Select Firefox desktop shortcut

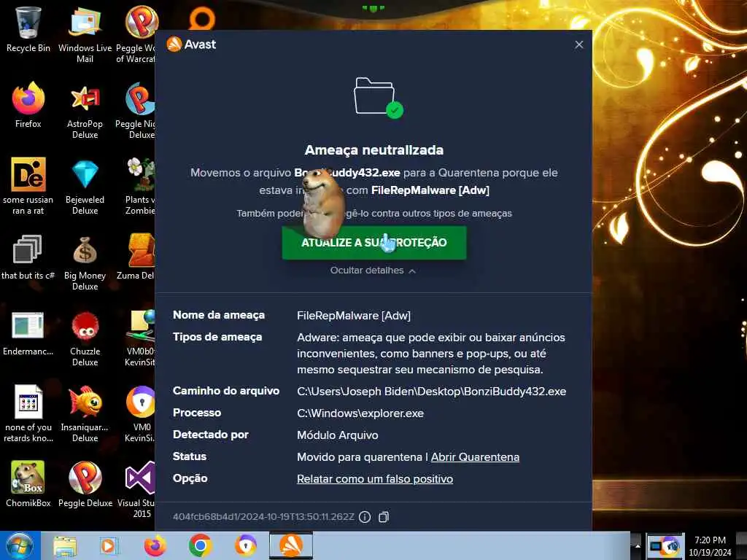(x=28, y=106)
